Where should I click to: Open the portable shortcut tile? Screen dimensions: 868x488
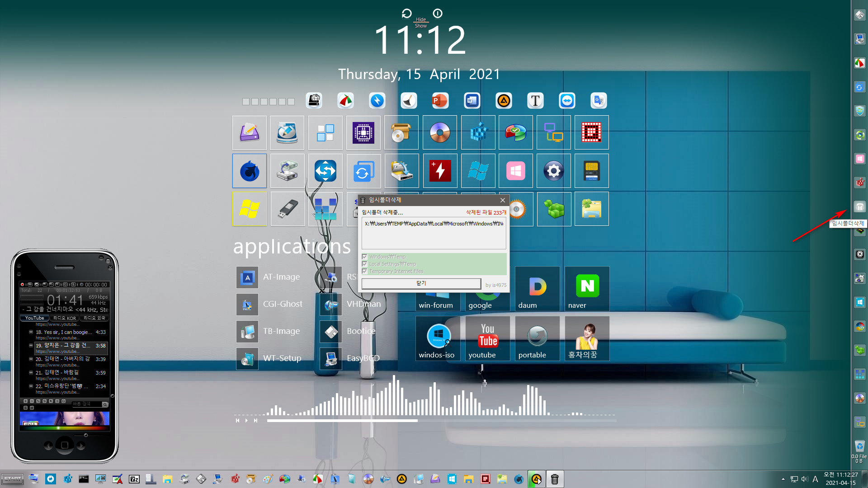[x=538, y=338]
